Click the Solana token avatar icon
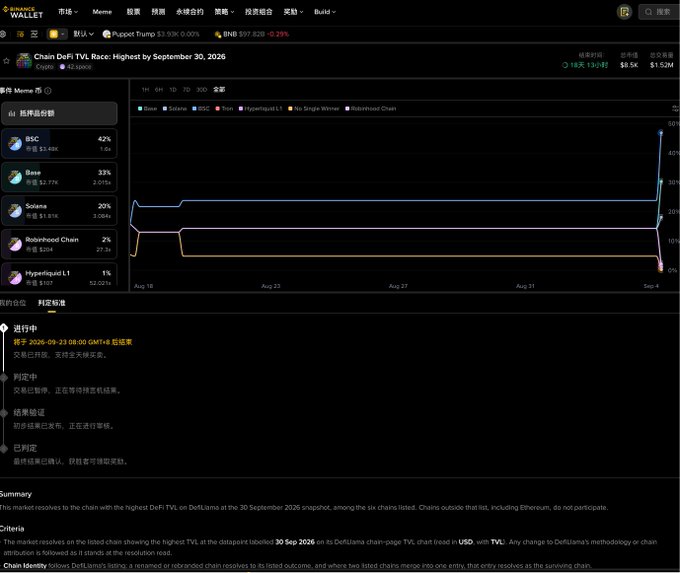Viewport: 680px width, 573px height. point(15,210)
